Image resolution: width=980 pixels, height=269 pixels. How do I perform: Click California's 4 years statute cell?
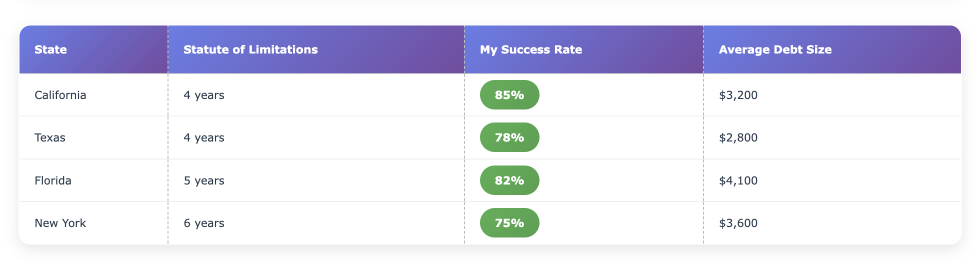316,95
